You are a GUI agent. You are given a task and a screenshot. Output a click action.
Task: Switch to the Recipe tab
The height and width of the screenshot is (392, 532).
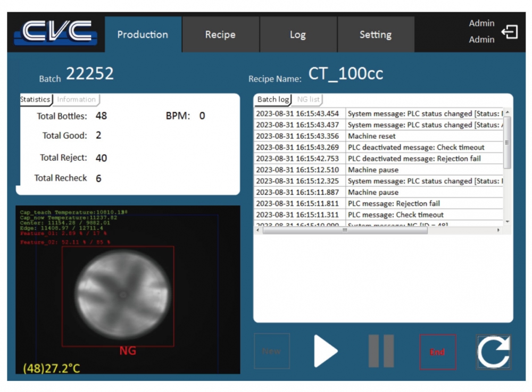point(220,35)
